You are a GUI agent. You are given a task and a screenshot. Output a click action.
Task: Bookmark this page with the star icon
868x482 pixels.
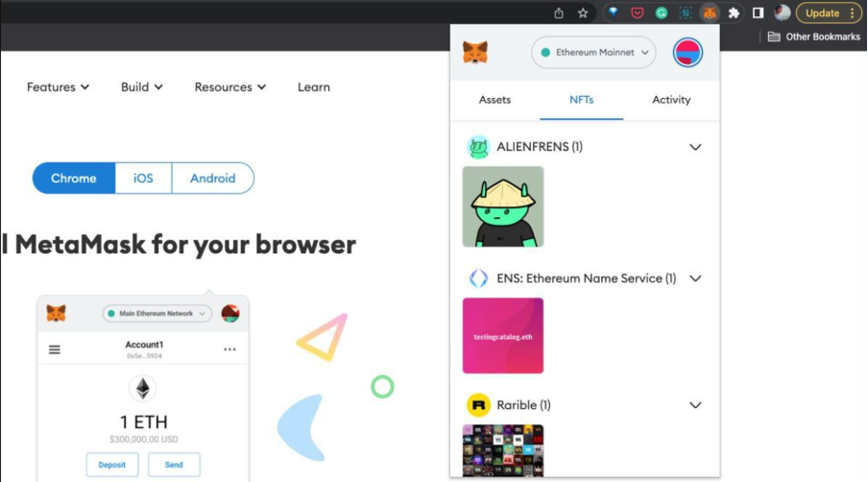(583, 12)
